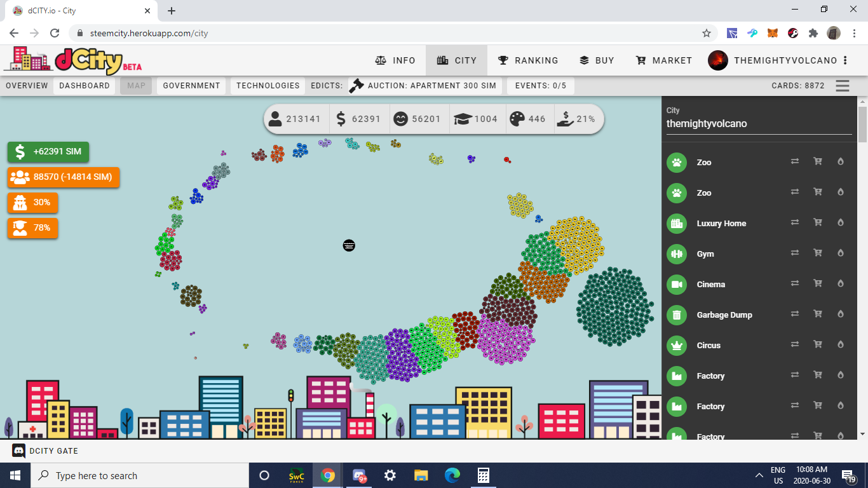Go to the Technologies section
Image resolution: width=868 pixels, height=488 pixels.
tap(268, 86)
